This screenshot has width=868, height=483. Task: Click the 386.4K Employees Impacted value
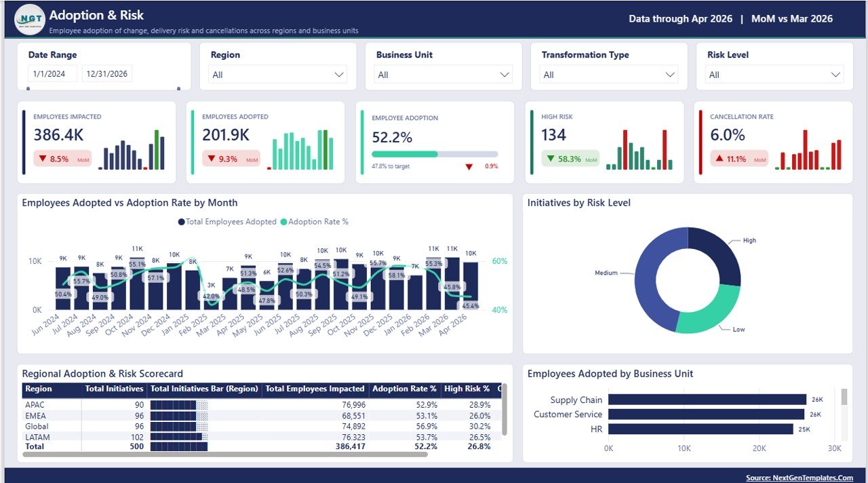58,135
